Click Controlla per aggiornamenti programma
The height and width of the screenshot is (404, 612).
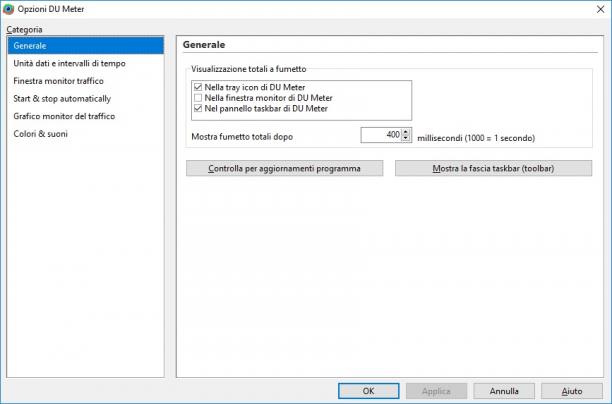pos(285,168)
